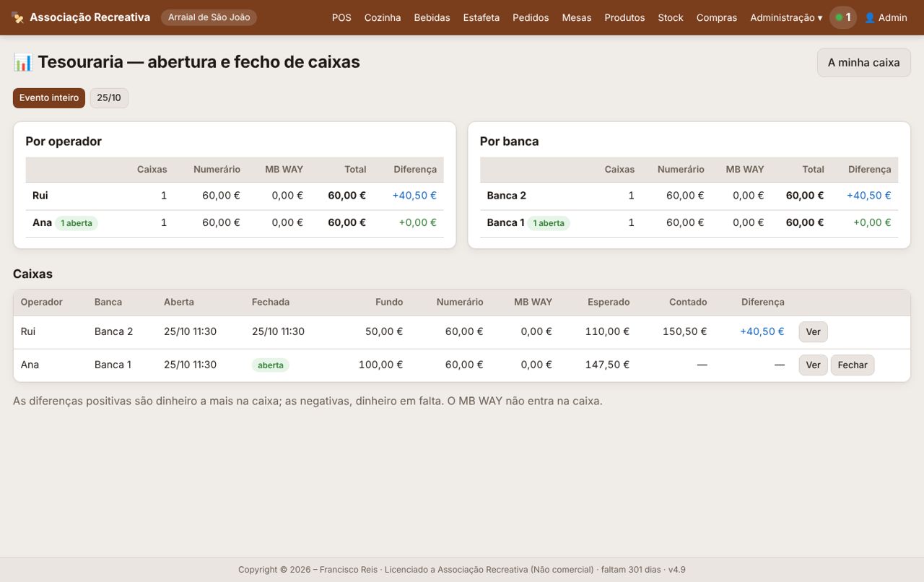Navigate to Estafeta

(481, 17)
